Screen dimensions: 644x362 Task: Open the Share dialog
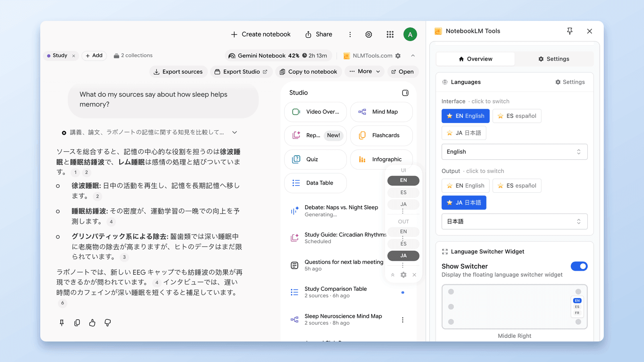pos(318,35)
